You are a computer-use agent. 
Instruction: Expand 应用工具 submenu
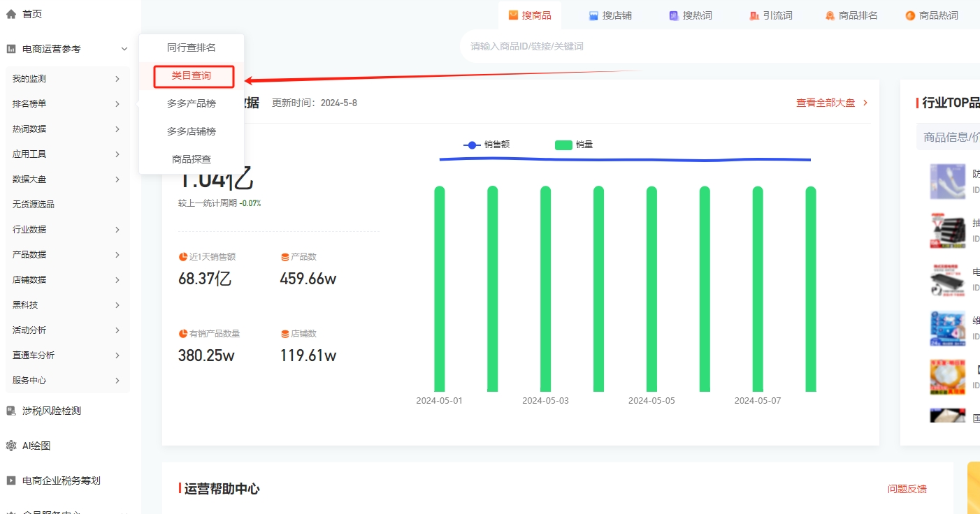117,154
